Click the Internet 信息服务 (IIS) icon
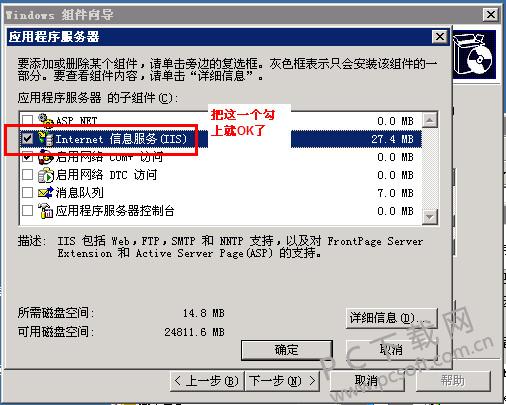This screenshot has width=506, height=405. point(46,139)
